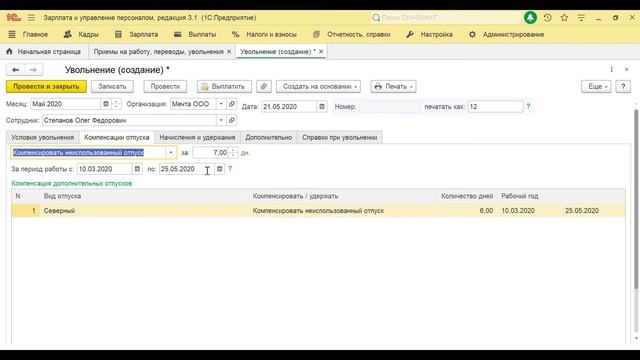Click the days count stepper arrows
This screenshot has width=640, height=360.
pos(233,153)
